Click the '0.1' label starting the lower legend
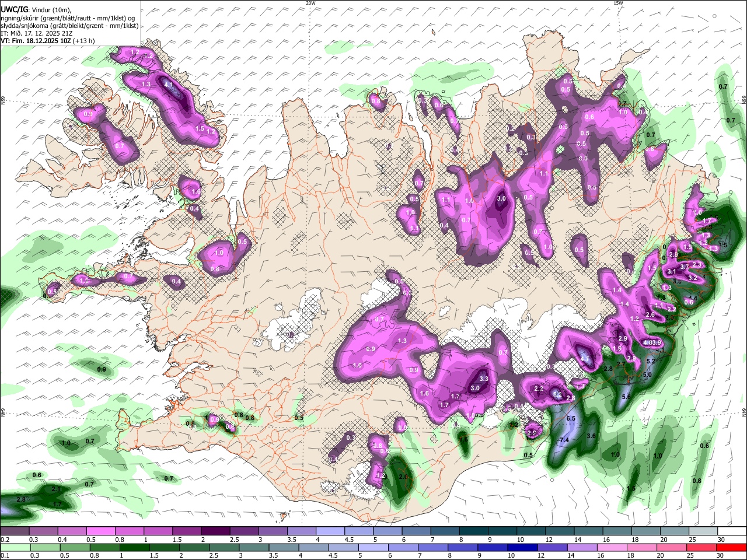Screen dimensions: 747x560 (x=5, y=556)
